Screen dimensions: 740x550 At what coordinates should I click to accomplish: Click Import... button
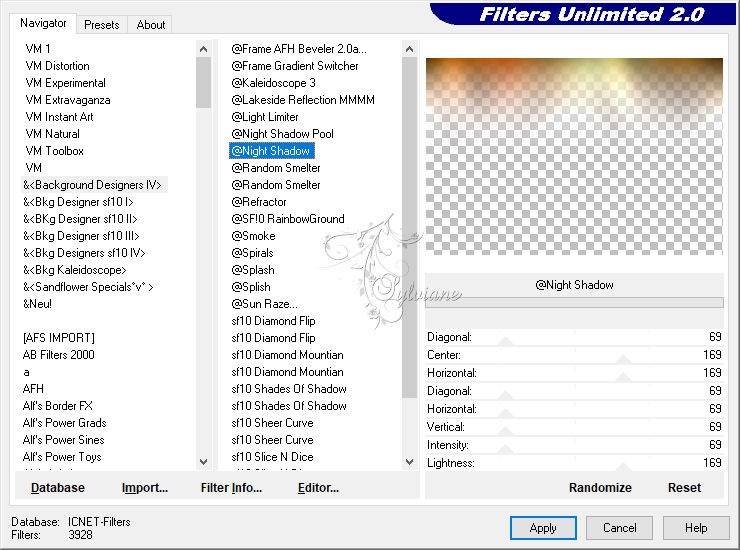pyautogui.click(x=144, y=488)
